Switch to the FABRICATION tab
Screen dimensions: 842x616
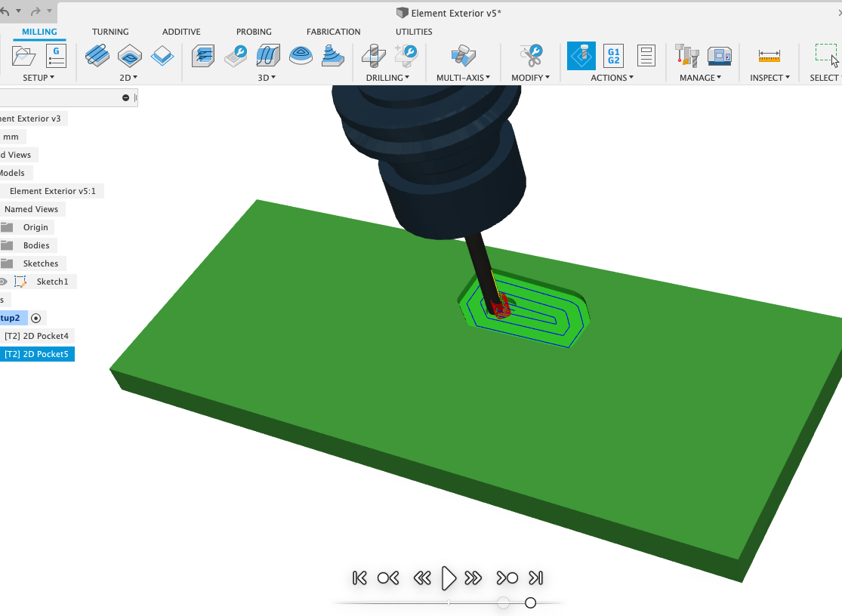pyautogui.click(x=333, y=32)
